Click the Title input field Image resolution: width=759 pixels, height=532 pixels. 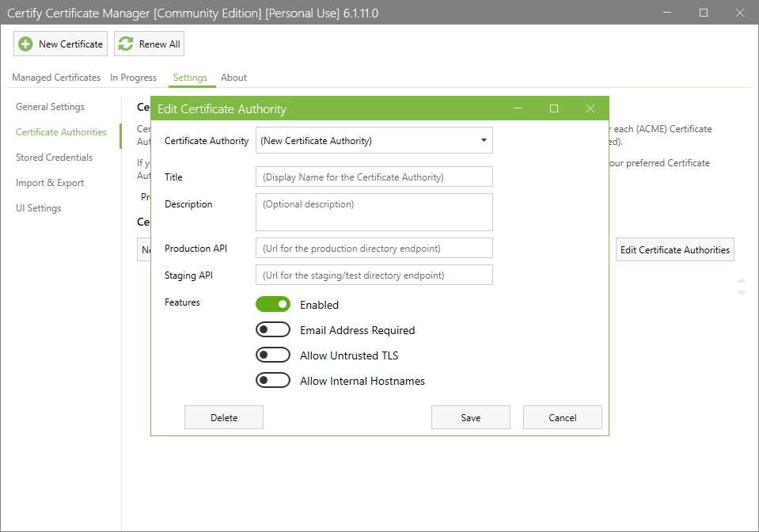374,177
